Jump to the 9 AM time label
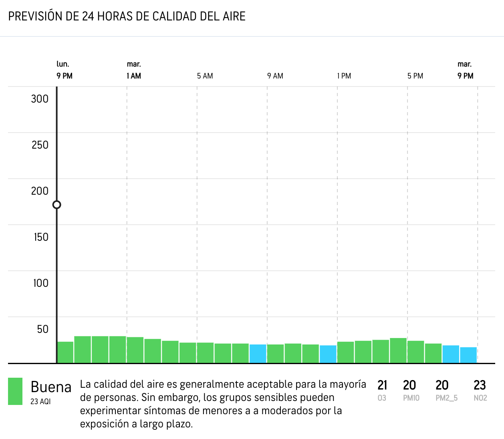The image size is (504, 439). 275,76
